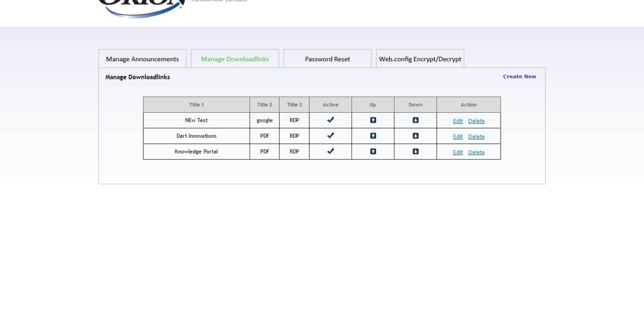The image size is (644, 322).
Task: Edit the NEw Test entry
Action: [x=458, y=121]
